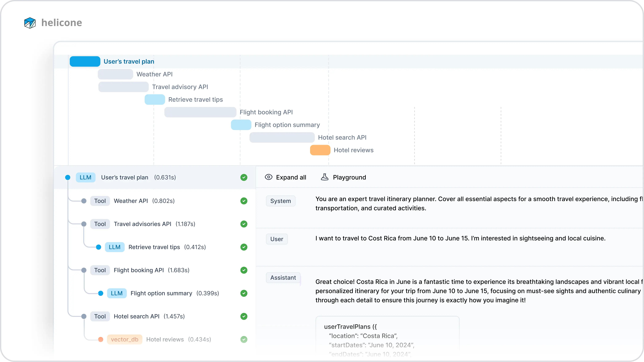Select the Flight option summary (0.399s) tree row

click(x=155, y=293)
